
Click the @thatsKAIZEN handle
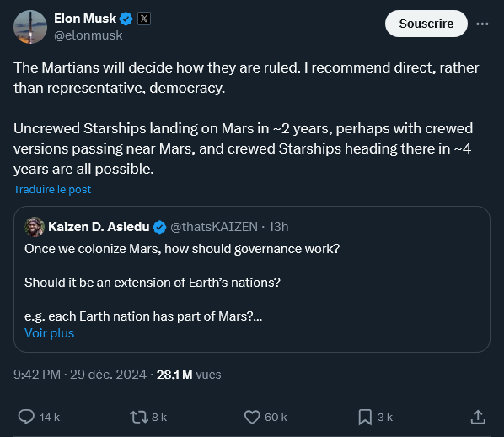tap(214, 227)
